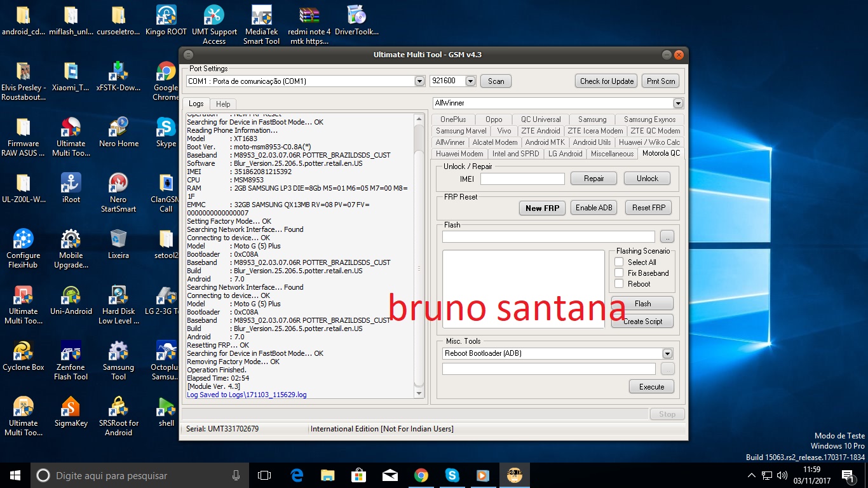Image resolution: width=868 pixels, height=488 pixels.
Task: Open the Lixeira recycle bin
Action: point(118,245)
